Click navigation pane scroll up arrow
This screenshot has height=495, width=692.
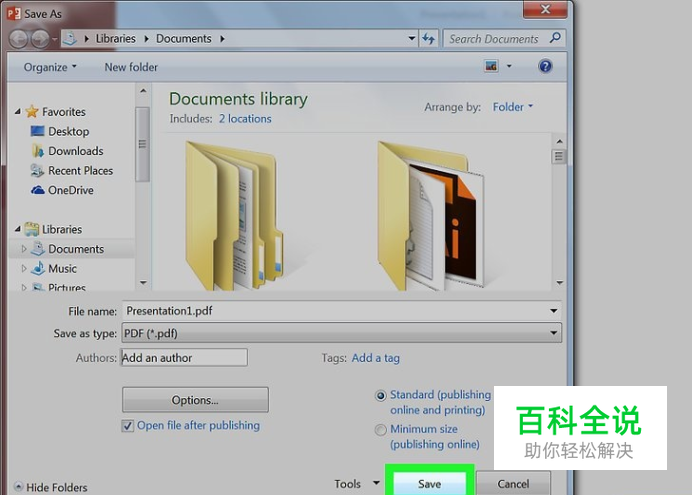coord(143,91)
